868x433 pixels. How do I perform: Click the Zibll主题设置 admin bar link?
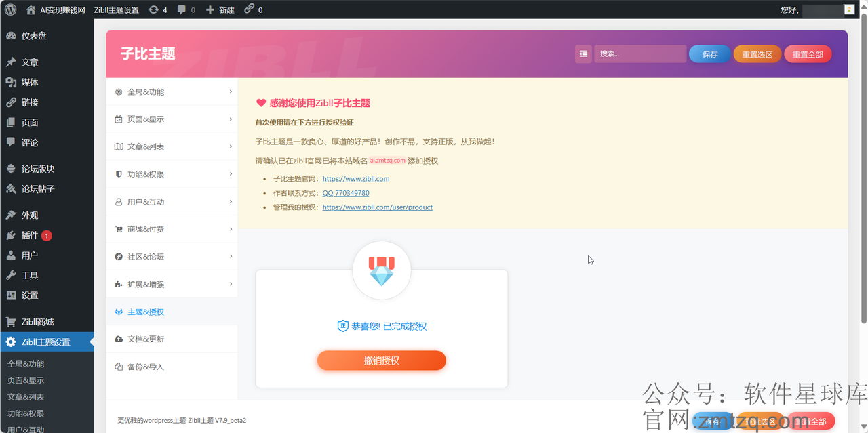click(117, 9)
